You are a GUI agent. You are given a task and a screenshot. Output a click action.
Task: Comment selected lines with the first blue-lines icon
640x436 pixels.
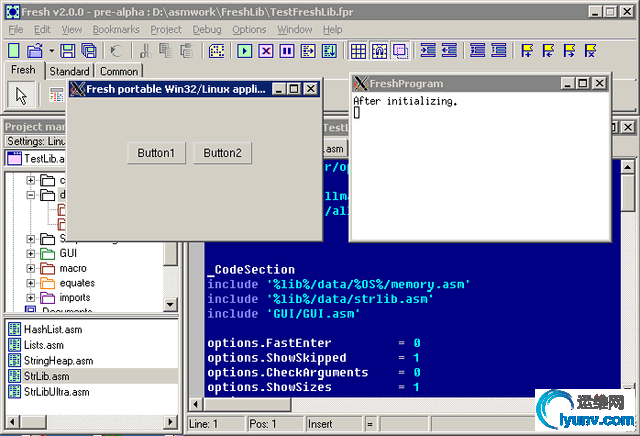[478, 51]
